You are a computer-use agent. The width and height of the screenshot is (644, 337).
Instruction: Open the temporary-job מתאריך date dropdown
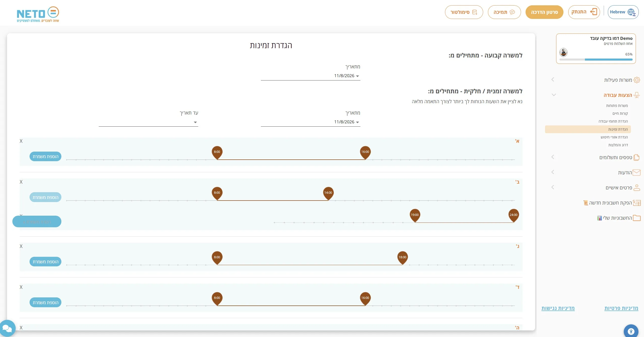pyautogui.click(x=310, y=122)
